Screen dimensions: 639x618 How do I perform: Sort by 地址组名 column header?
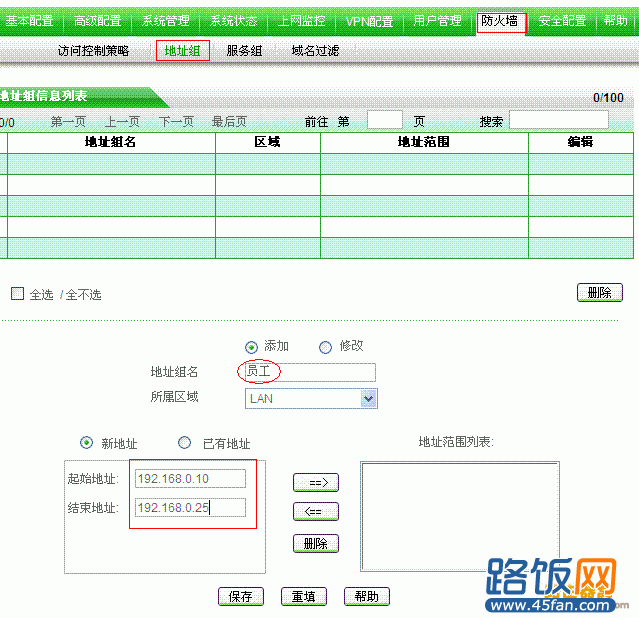tap(111, 142)
